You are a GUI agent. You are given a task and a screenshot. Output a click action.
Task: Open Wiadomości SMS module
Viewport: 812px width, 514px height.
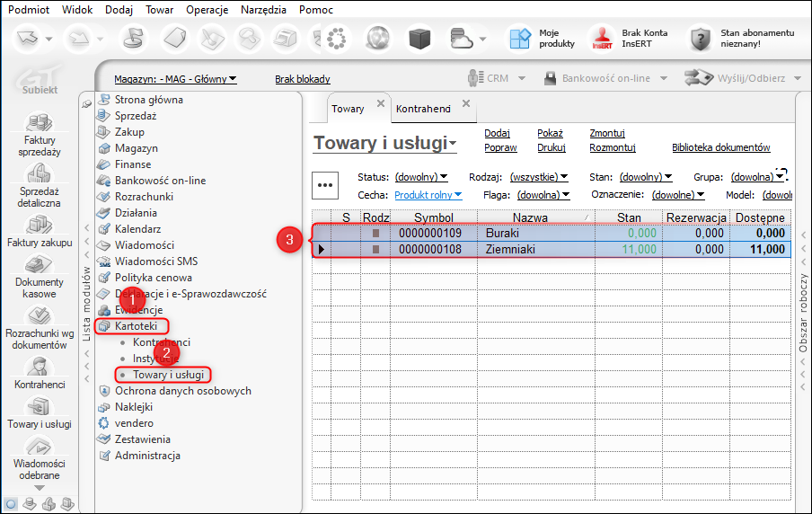(x=156, y=261)
